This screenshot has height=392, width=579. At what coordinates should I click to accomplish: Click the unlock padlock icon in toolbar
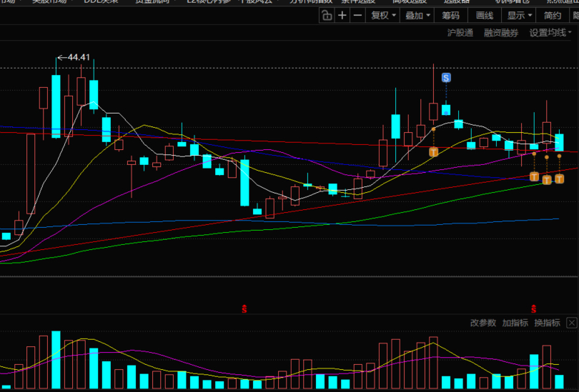pyautogui.click(x=327, y=16)
